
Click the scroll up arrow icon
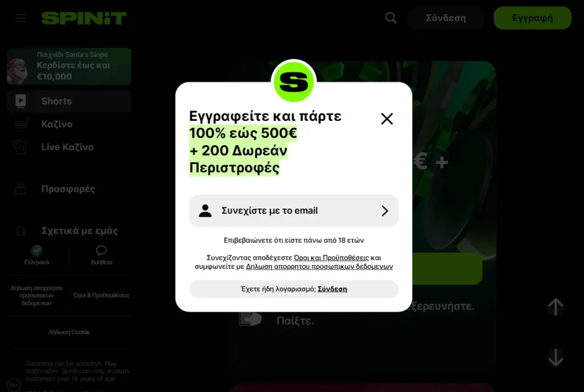[x=555, y=307]
